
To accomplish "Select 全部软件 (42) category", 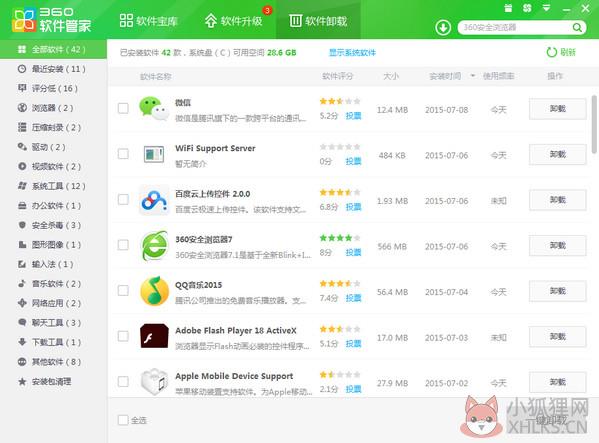I will pyautogui.click(x=53, y=49).
